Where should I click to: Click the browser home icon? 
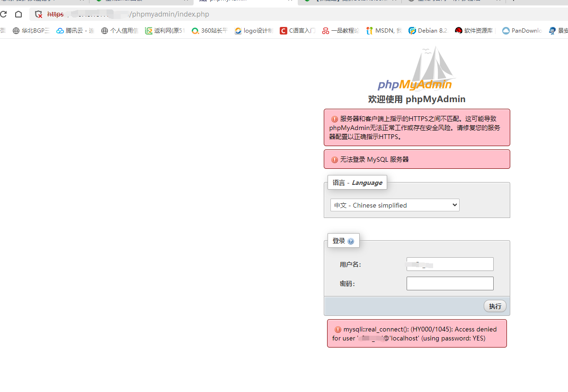pyautogui.click(x=18, y=14)
